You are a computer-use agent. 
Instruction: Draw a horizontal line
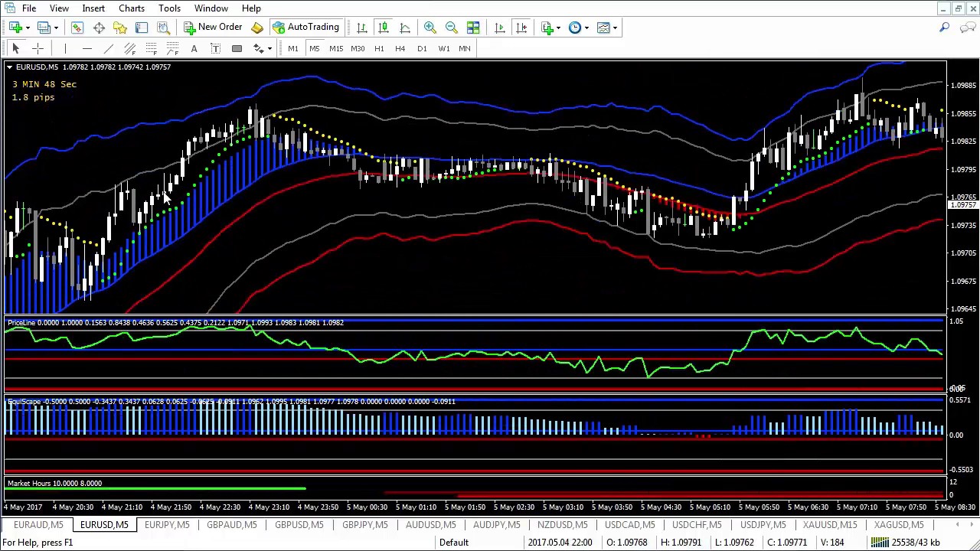[x=87, y=48]
